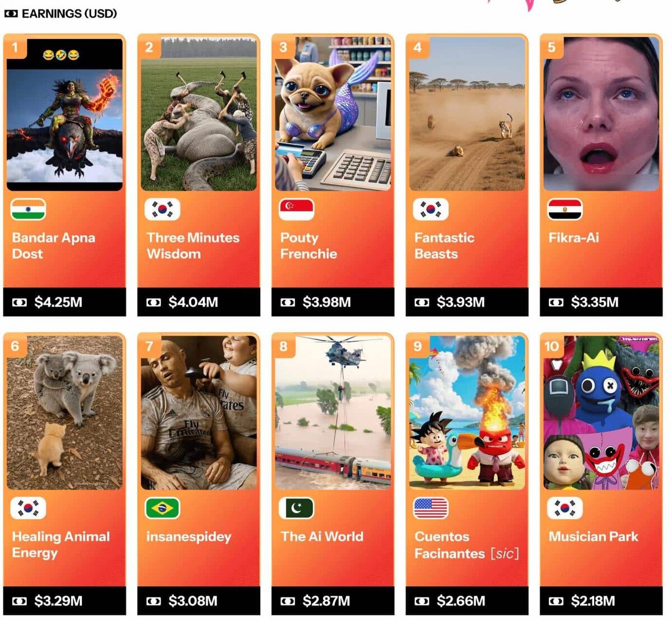Click the Healing Animal Energy channel title
The width and height of the screenshot is (672, 620).
tap(61, 544)
